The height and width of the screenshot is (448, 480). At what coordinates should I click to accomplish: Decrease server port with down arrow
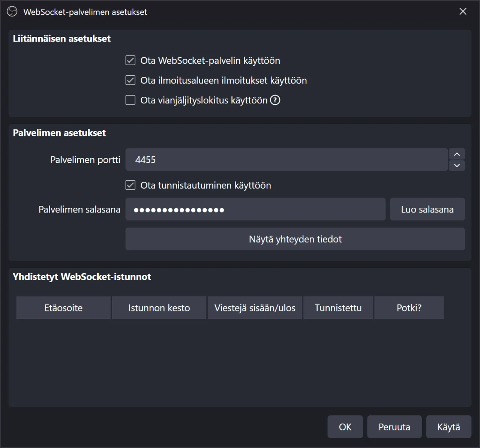[457, 165]
